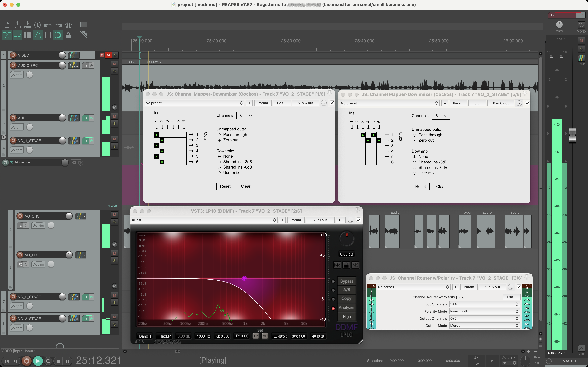Uncheck LP10 plugin enable checkbox
588x367 pixels.
pyautogui.click(x=358, y=220)
